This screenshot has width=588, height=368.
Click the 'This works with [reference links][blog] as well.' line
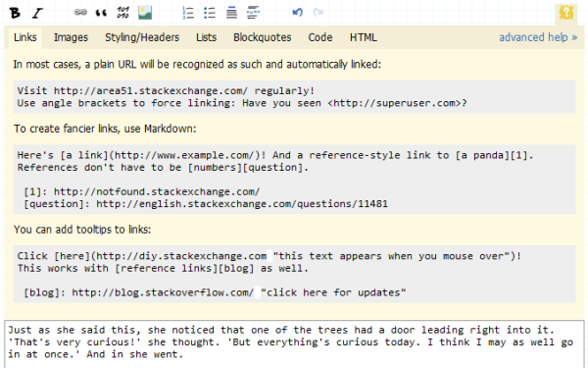[163, 269]
